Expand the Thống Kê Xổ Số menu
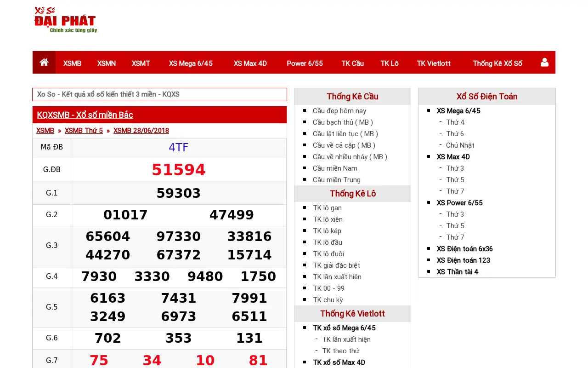The width and height of the screenshot is (588, 368). (498, 63)
